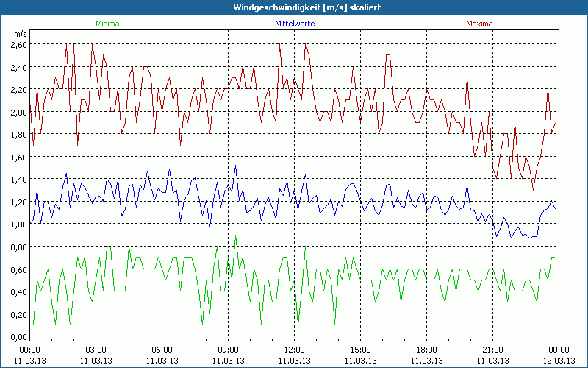The width and height of the screenshot is (588, 368).
Task: Click the chart title Windgeschwindigkeit [m/s] skaliert
Action: [294, 7]
